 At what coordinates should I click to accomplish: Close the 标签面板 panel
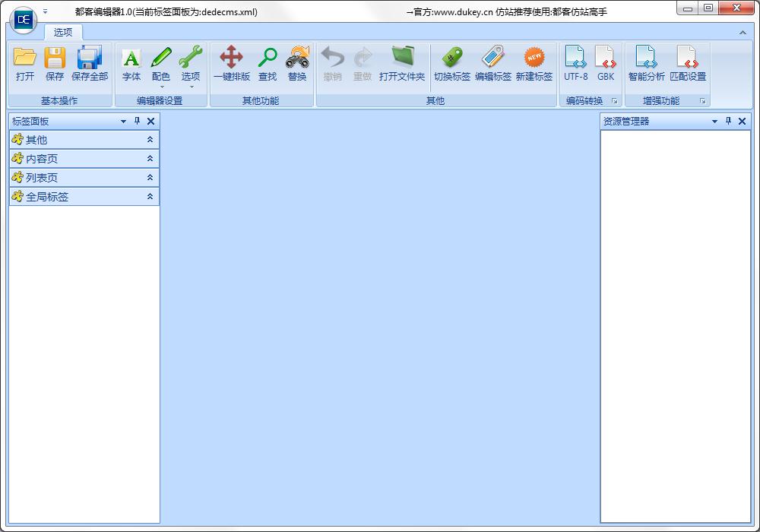pyautogui.click(x=150, y=121)
